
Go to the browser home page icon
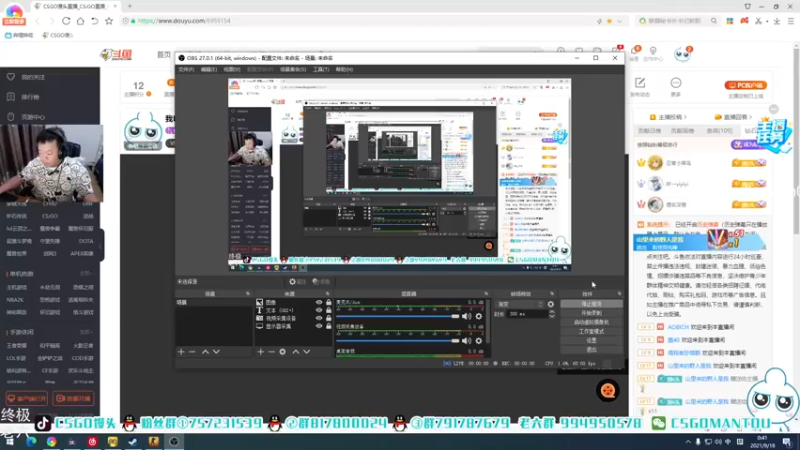(x=80, y=21)
